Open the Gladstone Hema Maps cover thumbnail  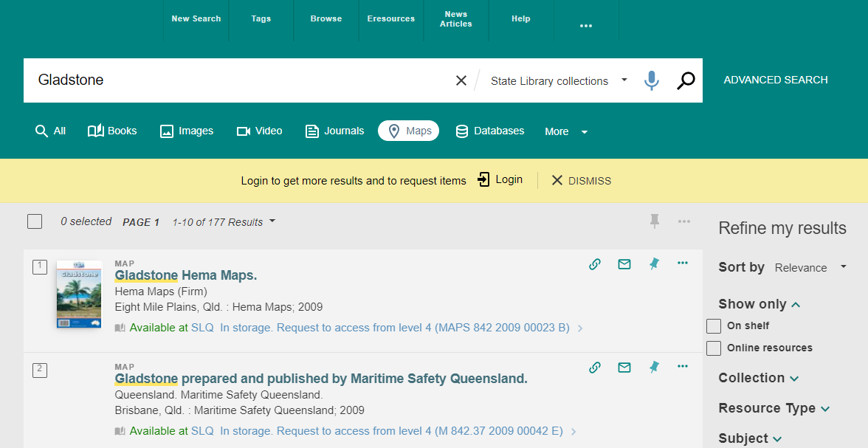pos(79,294)
